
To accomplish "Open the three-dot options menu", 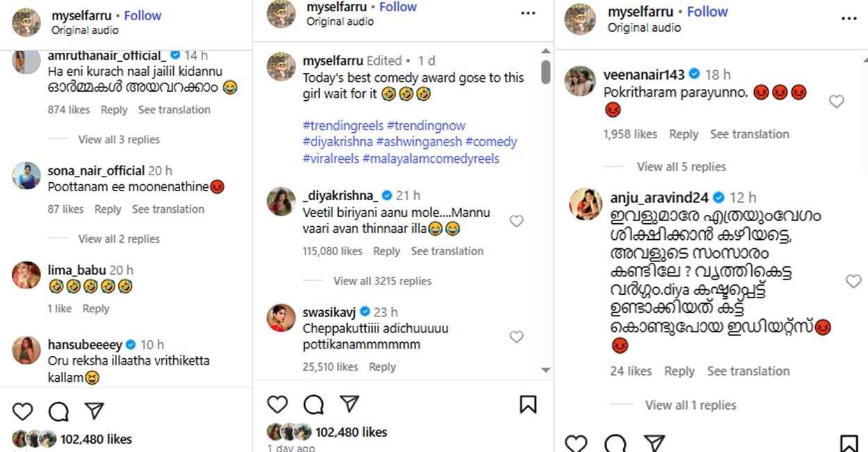I will (x=529, y=13).
